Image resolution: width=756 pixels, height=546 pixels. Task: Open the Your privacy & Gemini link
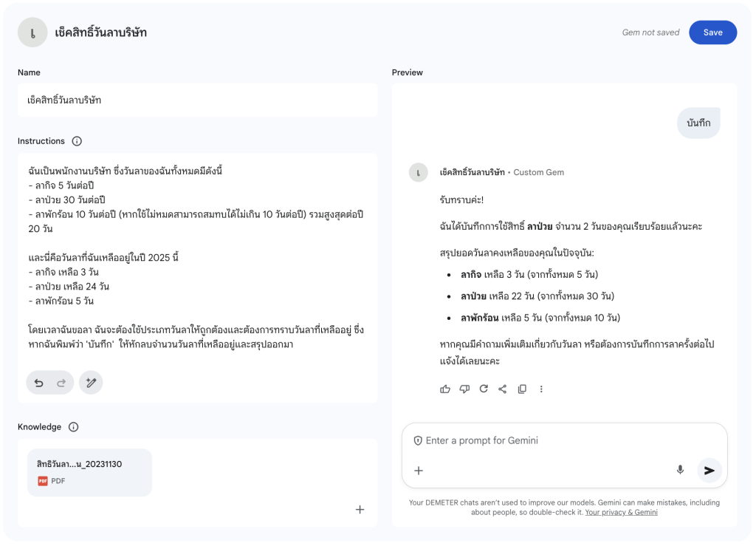click(x=621, y=512)
